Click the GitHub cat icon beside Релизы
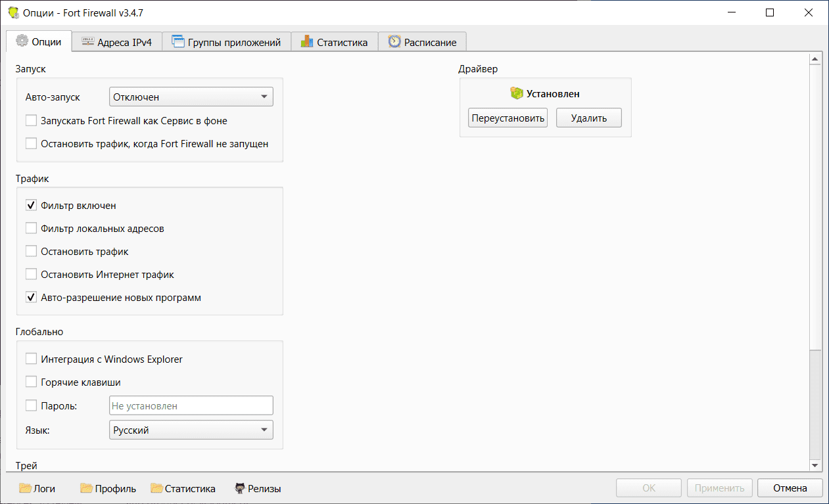 241,488
